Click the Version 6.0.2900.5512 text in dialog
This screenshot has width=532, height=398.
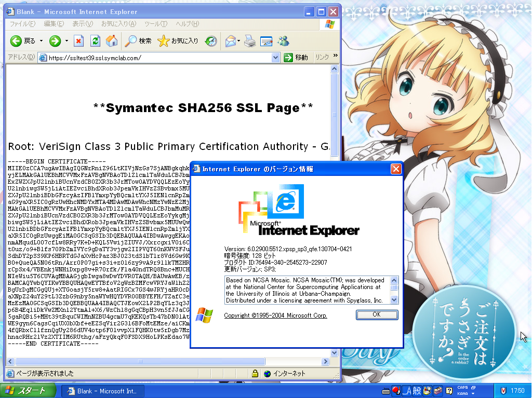tap(288, 249)
